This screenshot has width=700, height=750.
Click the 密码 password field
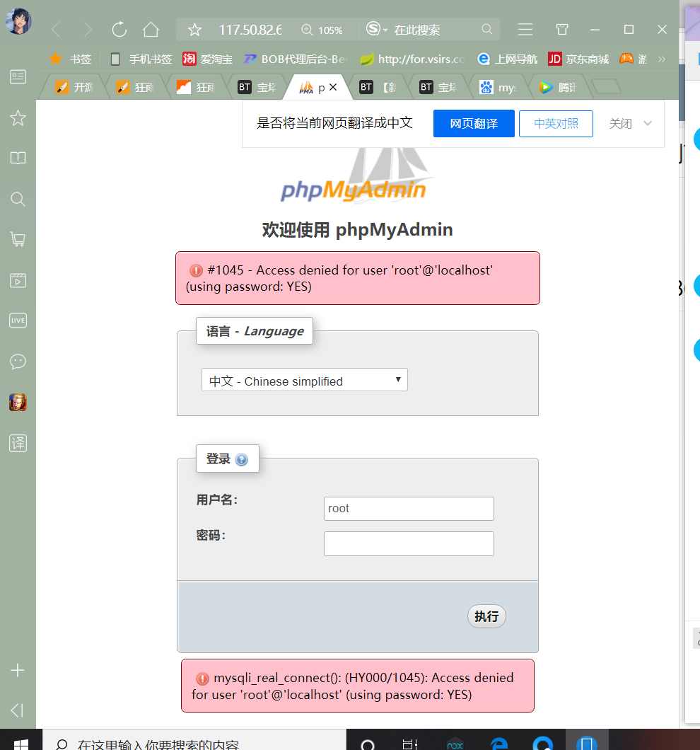coord(409,544)
